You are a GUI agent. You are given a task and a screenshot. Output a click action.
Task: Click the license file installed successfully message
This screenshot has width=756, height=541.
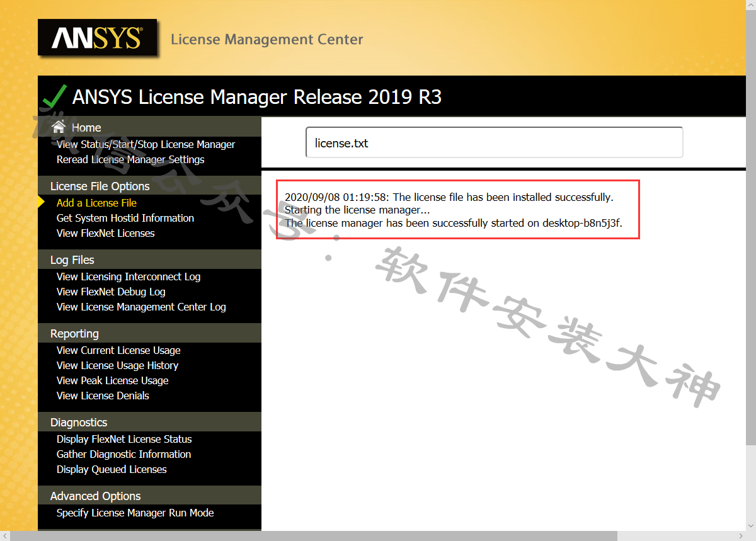click(x=449, y=197)
